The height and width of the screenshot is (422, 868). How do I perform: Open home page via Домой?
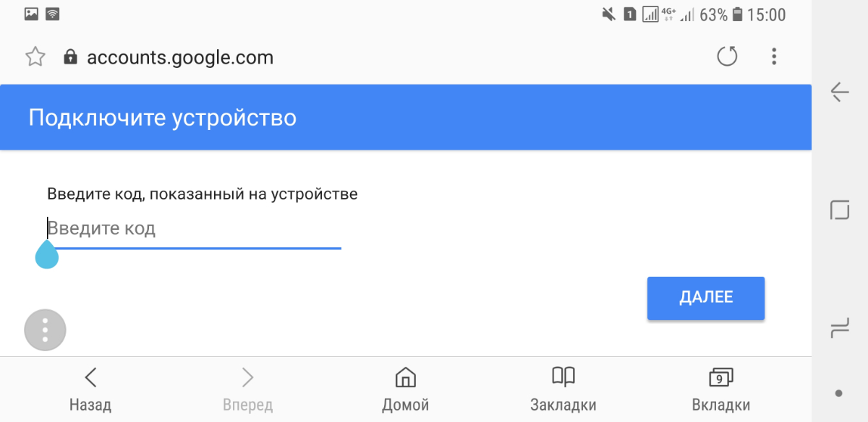[405, 389]
